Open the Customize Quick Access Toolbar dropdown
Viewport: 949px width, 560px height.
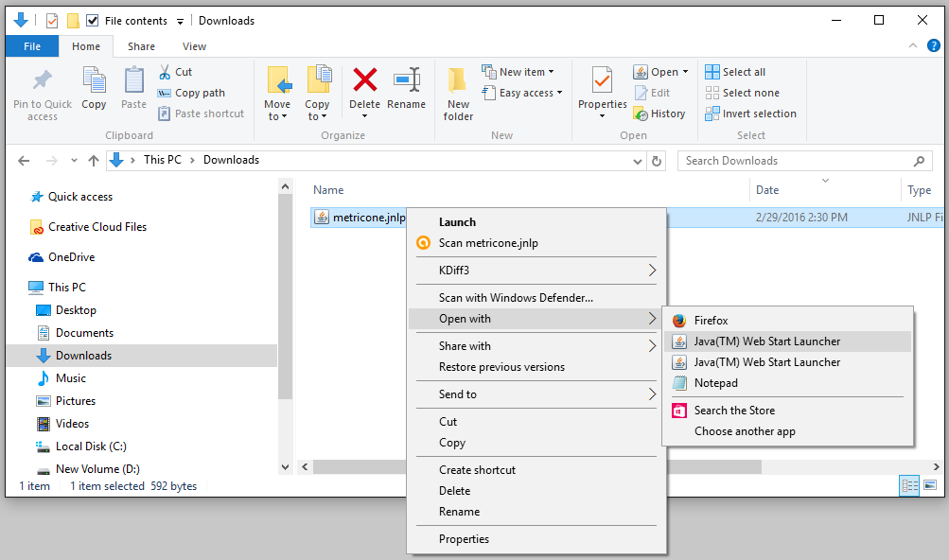pos(180,22)
